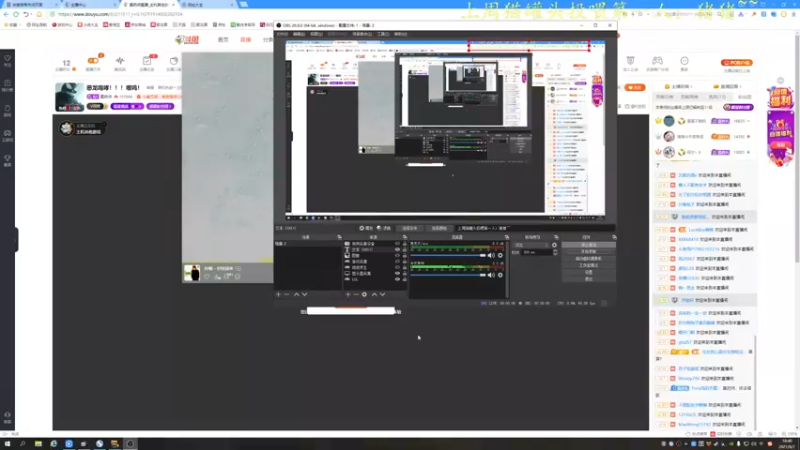Click 滤镜 button in OBS source toolbar
This screenshot has width=800, height=450.
[384, 228]
